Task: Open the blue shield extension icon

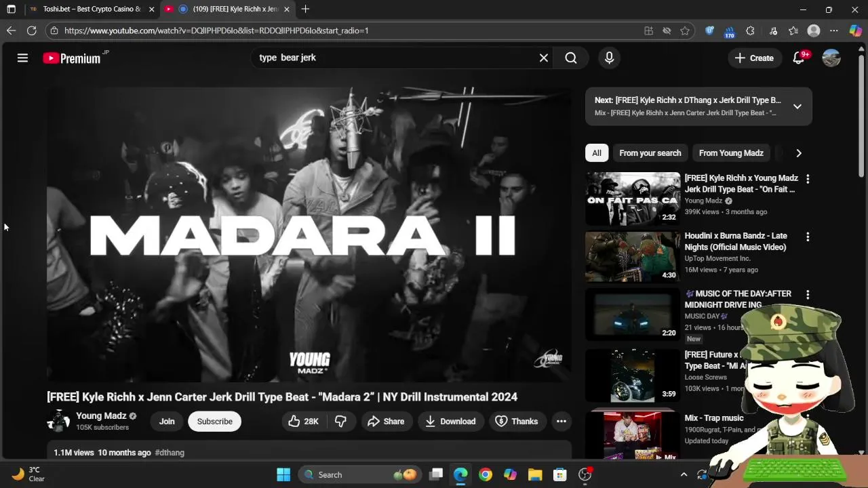Action: [709, 30]
